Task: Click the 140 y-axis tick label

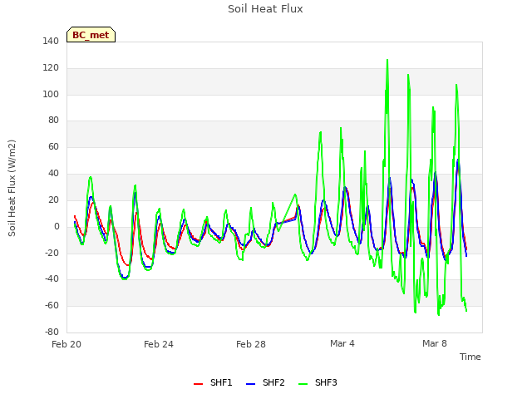Action: (x=51, y=41)
